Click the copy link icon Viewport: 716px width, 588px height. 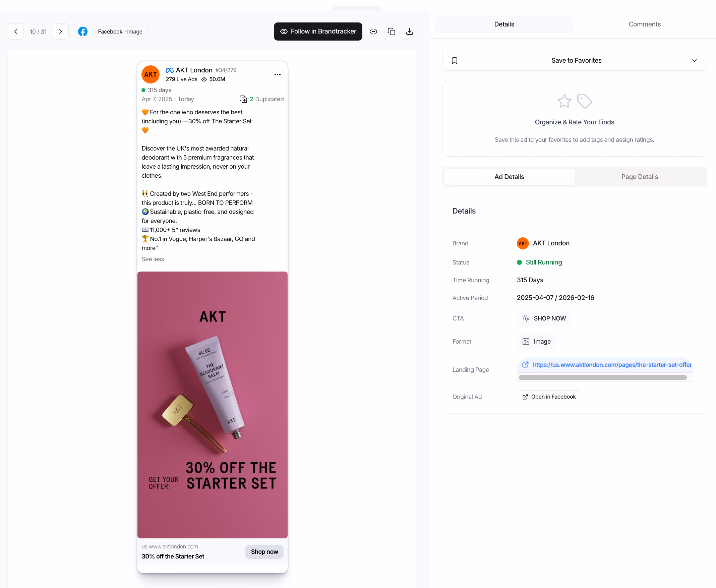click(x=373, y=32)
